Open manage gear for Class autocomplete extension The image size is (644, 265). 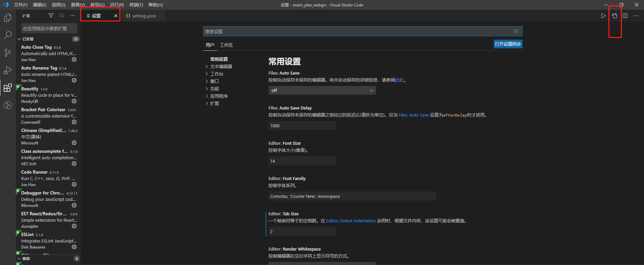coord(74,164)
